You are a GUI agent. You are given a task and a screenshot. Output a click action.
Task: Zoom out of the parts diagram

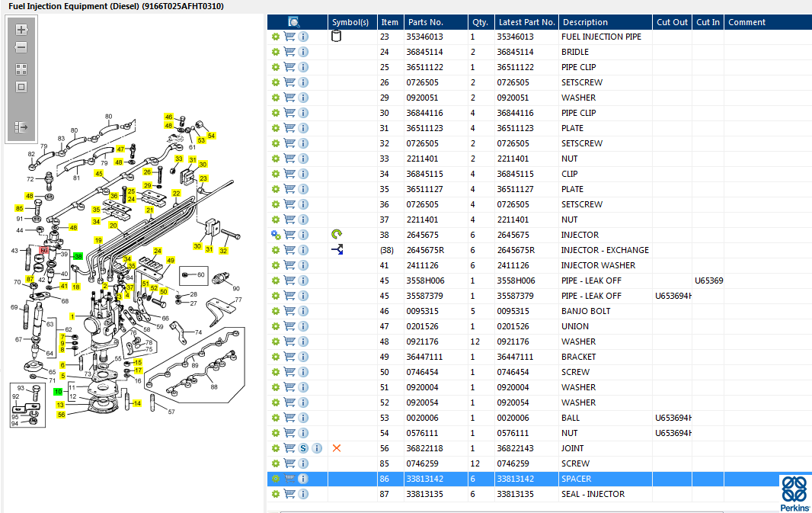click(21, 48)
